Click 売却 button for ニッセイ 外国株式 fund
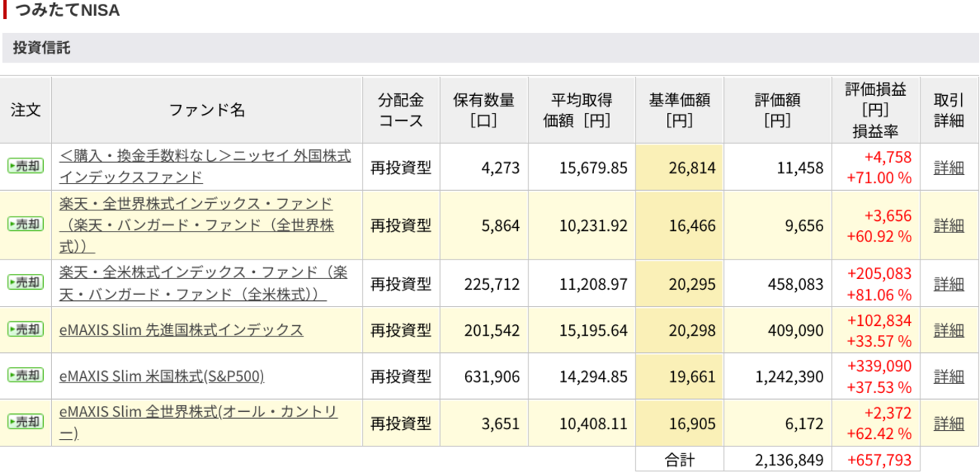The width and height of the screenshot is (980, 473). pos(26,167)
